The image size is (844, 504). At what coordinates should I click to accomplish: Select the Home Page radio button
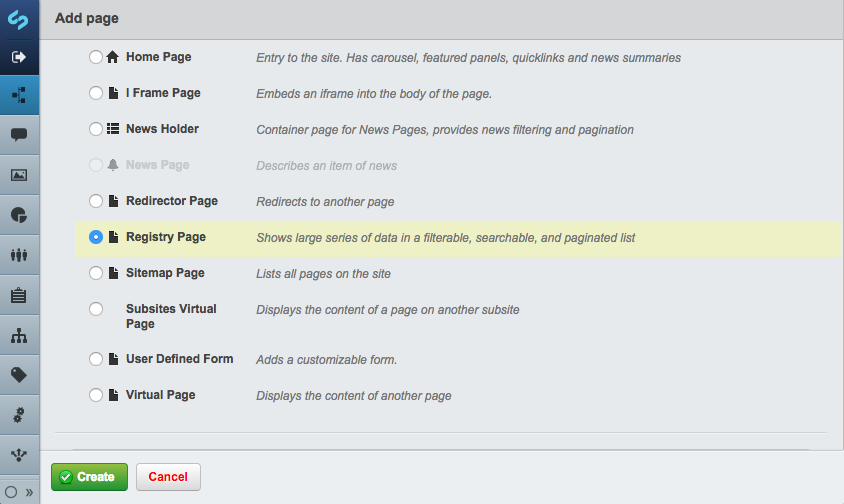pyautogui.click(x=96, y=57)
